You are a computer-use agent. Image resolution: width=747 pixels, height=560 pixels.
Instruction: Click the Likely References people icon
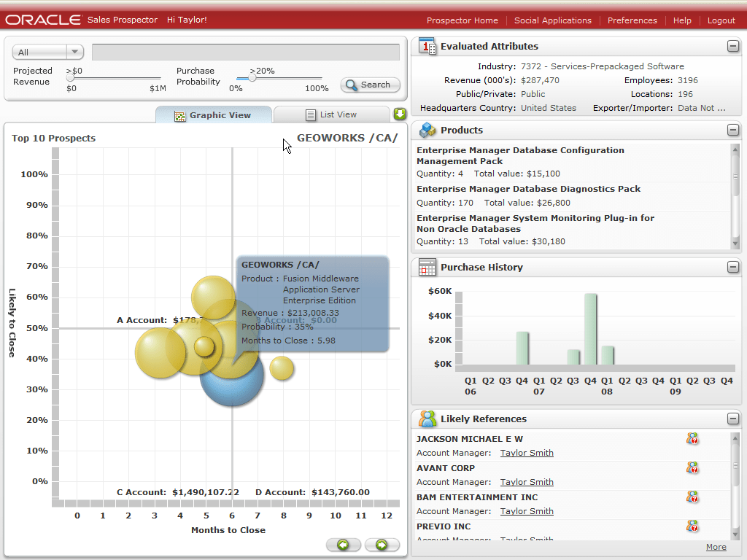click(427, 419)
